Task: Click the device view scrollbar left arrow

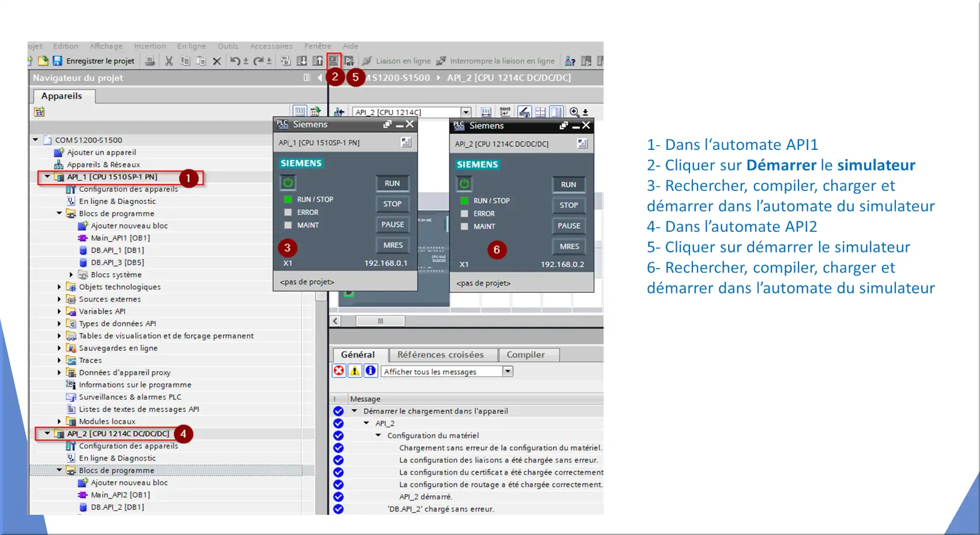Action: [x=336, y=321]
